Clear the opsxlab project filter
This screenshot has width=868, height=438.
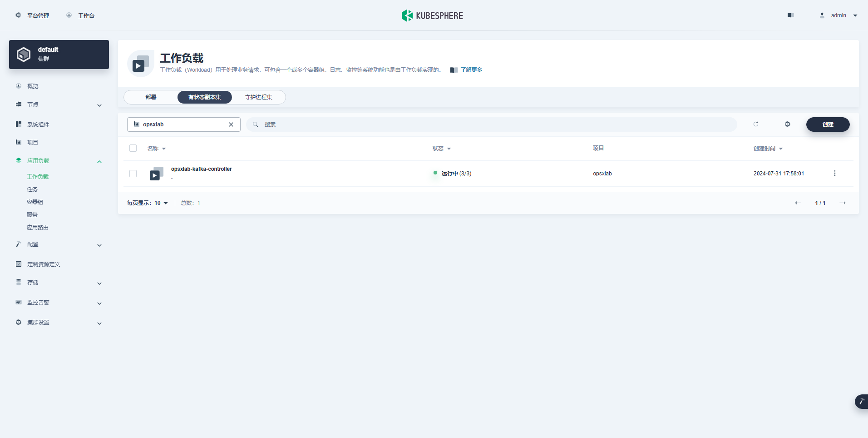(231, 124)
